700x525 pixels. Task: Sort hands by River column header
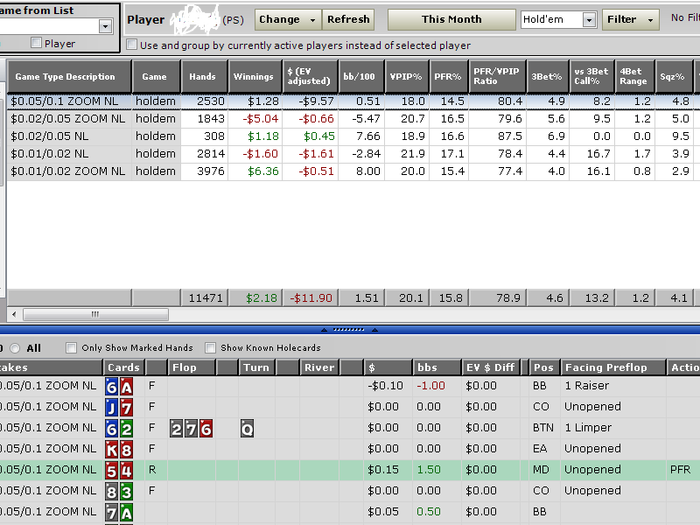pos(320,367)
